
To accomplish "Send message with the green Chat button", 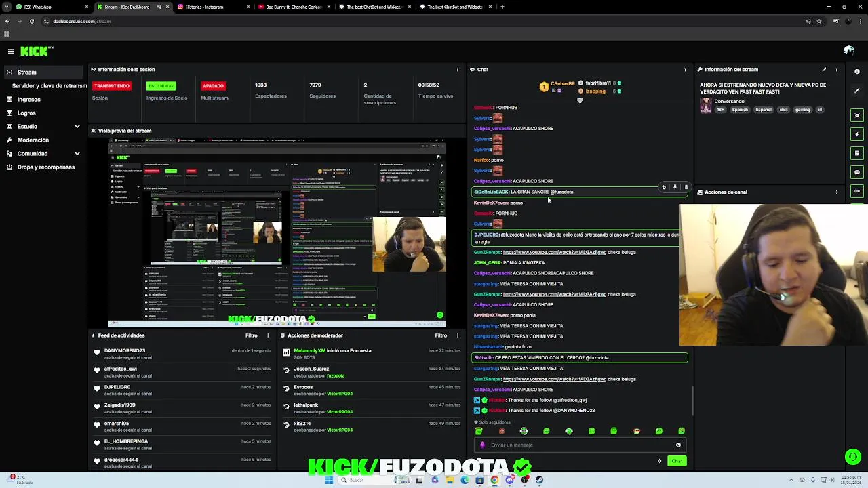I will 677,461.
